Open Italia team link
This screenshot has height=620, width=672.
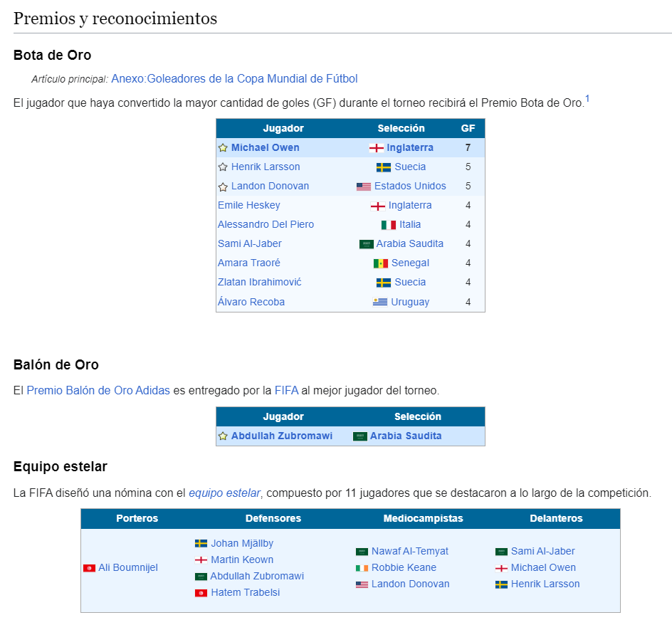410,224
